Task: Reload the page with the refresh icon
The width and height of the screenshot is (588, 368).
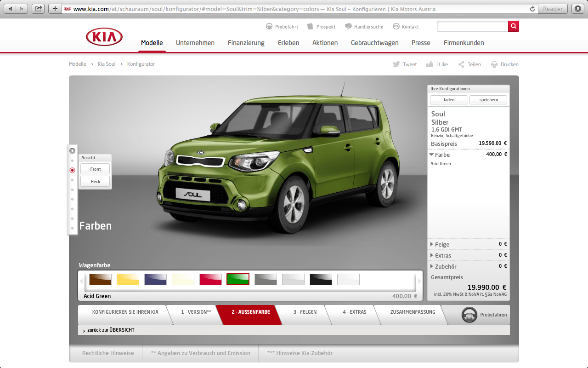Action: click(x=533, y=9)
